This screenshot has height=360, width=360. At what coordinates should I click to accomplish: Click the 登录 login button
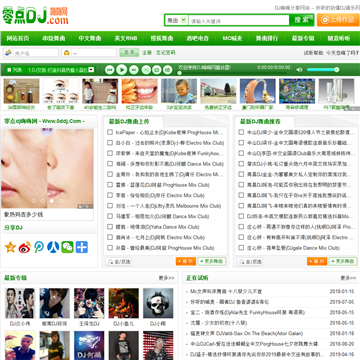pyautogui.click(x=129, y=53)
